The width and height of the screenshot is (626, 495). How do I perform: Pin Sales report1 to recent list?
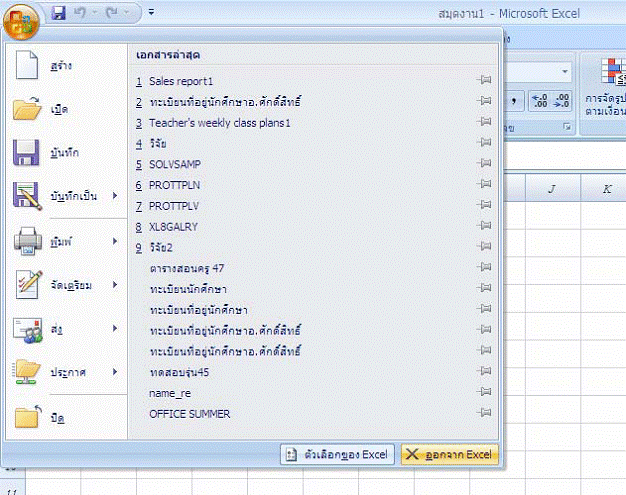(x=484, y=80)
